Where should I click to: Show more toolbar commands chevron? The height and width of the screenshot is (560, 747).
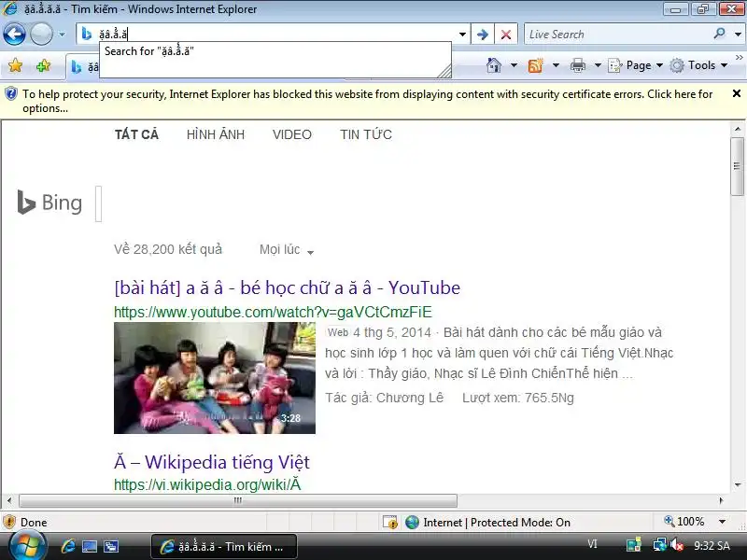click(x=739, y=58)
